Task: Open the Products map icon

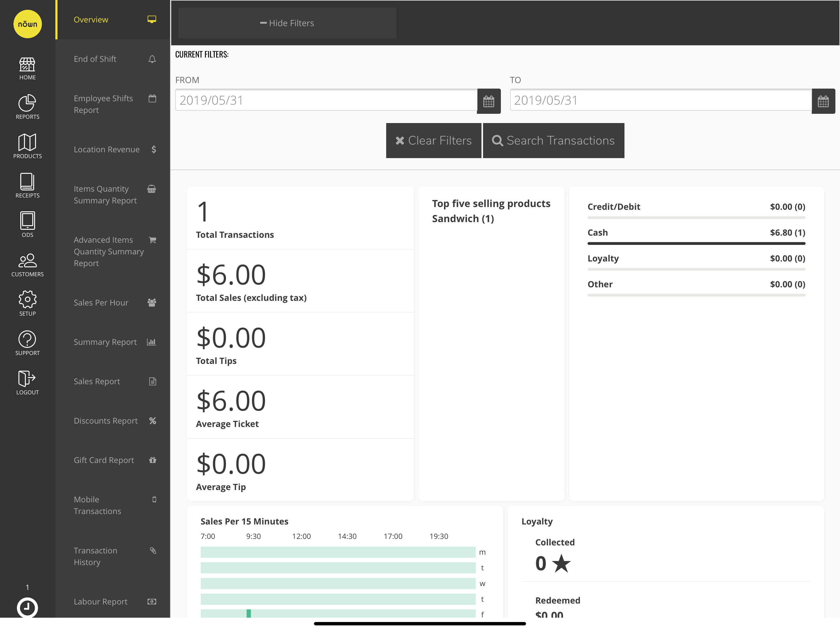Action: pos(27,142)
